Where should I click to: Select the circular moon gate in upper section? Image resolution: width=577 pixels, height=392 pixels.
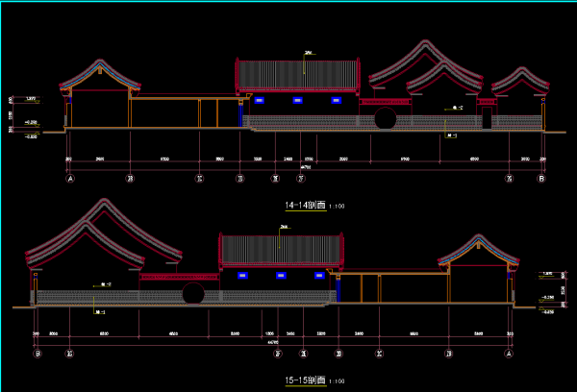[x=385, y=119]
